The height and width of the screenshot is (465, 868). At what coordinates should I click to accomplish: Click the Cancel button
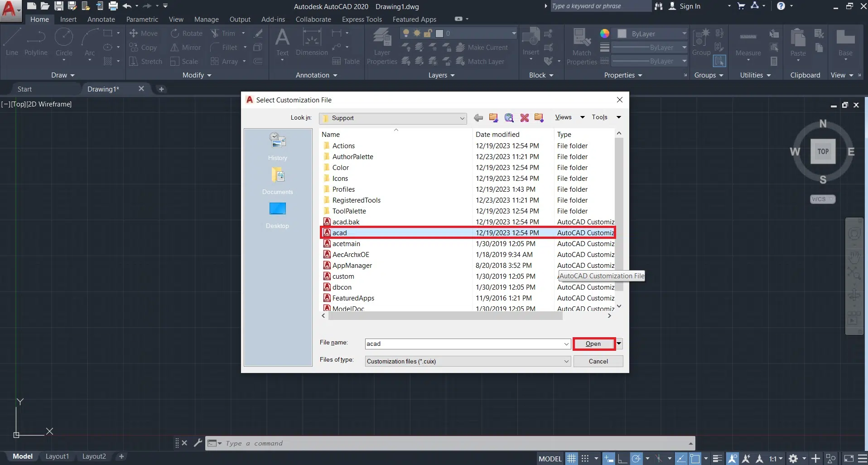[x=598, y=361]
